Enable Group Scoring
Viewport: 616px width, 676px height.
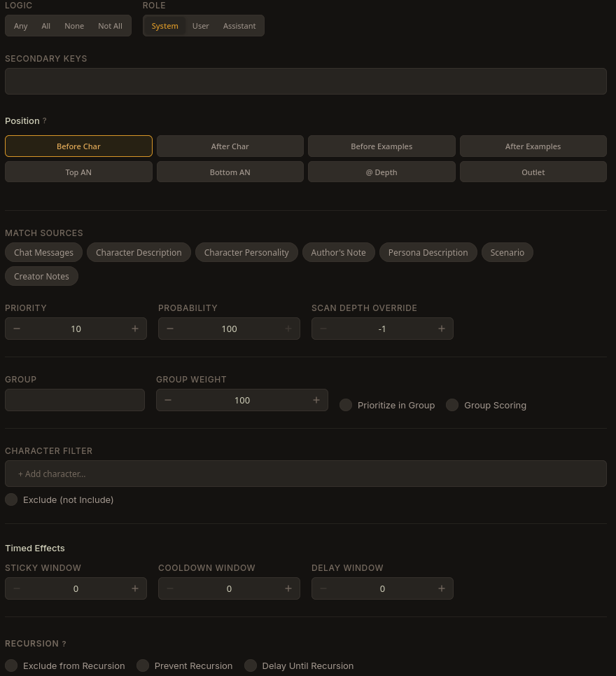tap(452, 406)
